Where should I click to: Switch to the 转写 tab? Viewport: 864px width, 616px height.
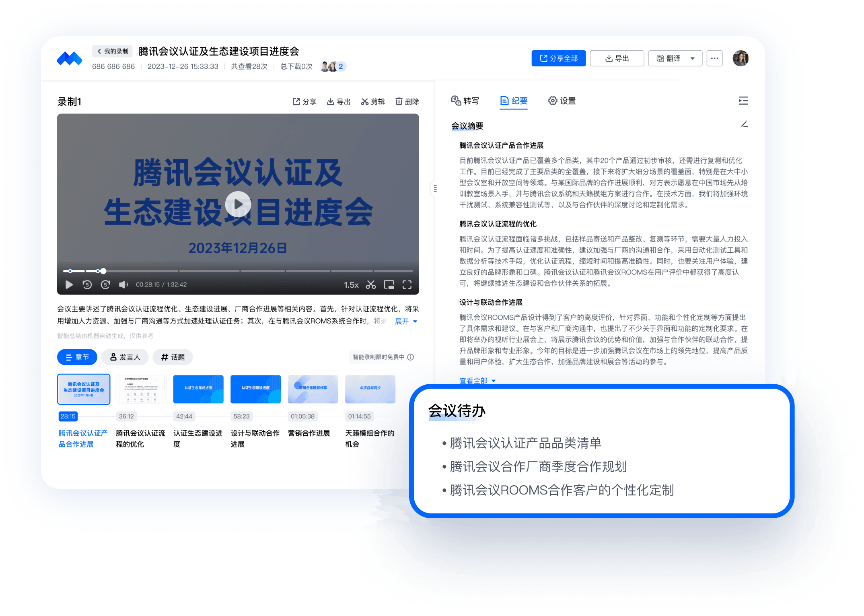(465, 101)
